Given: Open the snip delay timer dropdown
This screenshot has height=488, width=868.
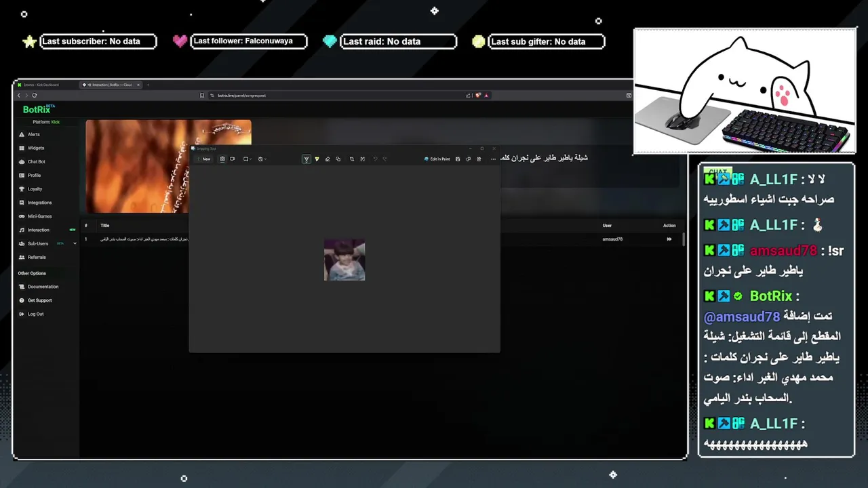Looking at the screenshot, I should coord(262,159).
